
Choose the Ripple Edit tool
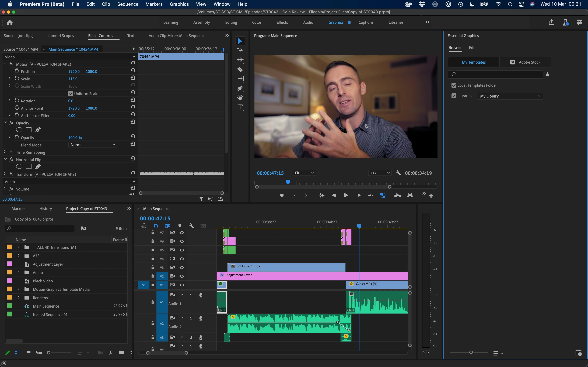point(240,60)
